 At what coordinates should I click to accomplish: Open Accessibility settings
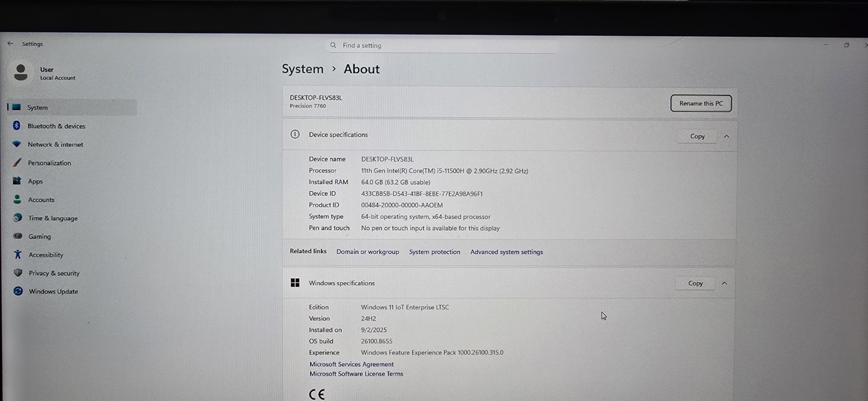46,255
